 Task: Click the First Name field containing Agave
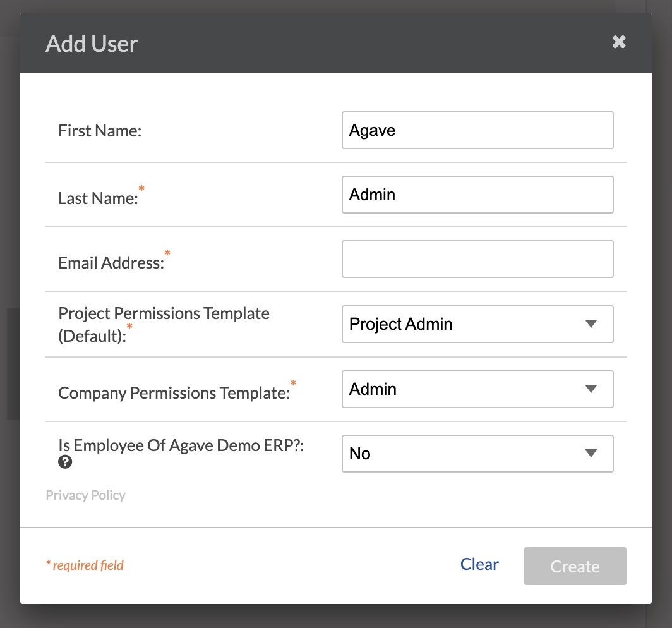[477, 131]
